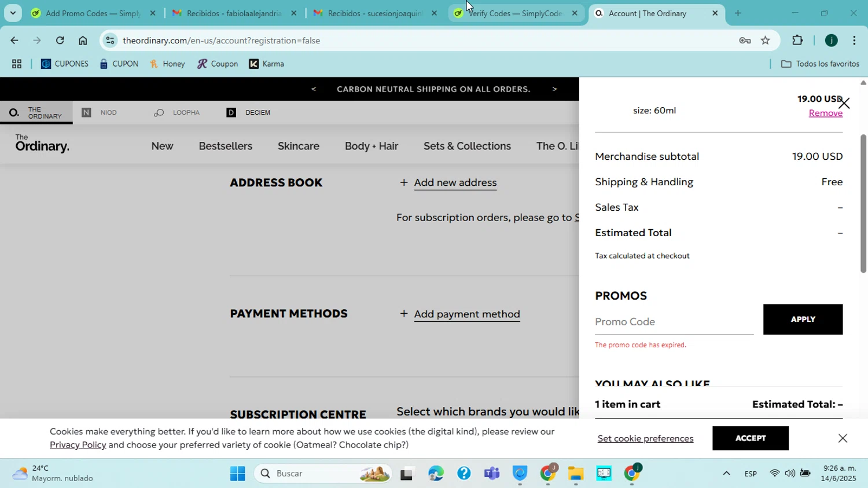Select The Ordinary brand tab
The height and width of the screenshot is (488, 868).
coord(36,112)
